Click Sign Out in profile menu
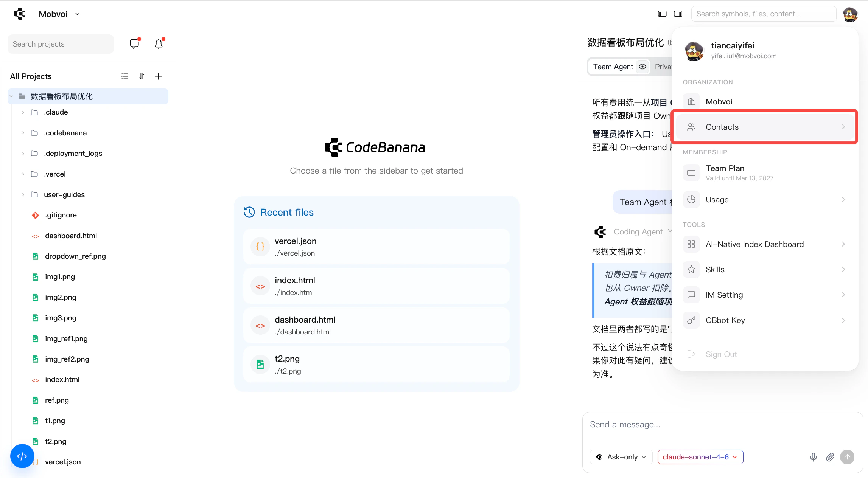868x478 pixels. pyautogui.click(x=721, y=354)
